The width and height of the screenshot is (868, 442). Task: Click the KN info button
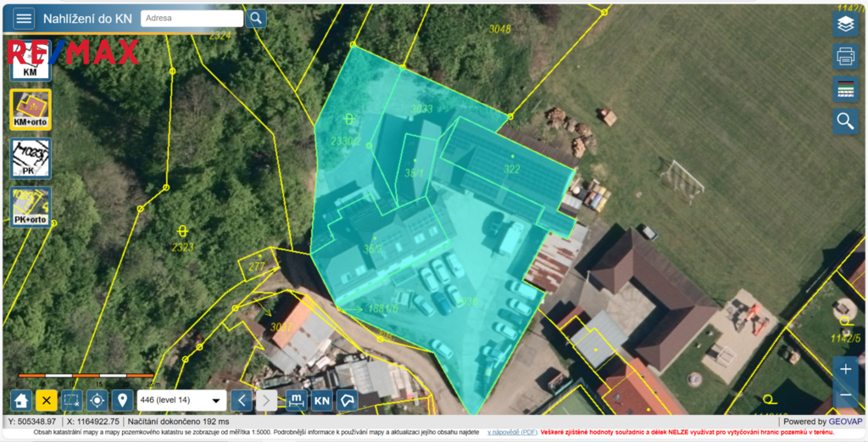(x=322, y=400)
